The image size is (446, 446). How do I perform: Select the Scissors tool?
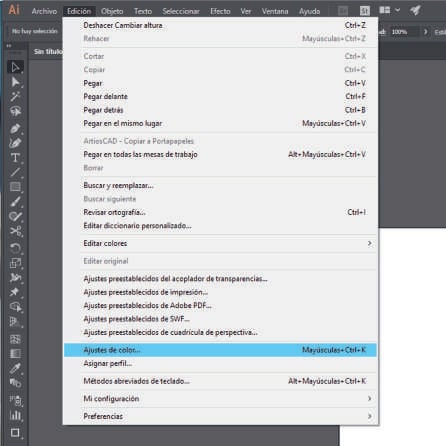(x=15, y=231)
